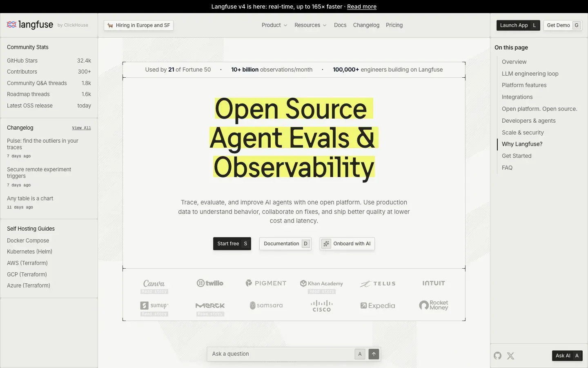
Task: Open Latest OSS release stat
Action: (49, 105)
